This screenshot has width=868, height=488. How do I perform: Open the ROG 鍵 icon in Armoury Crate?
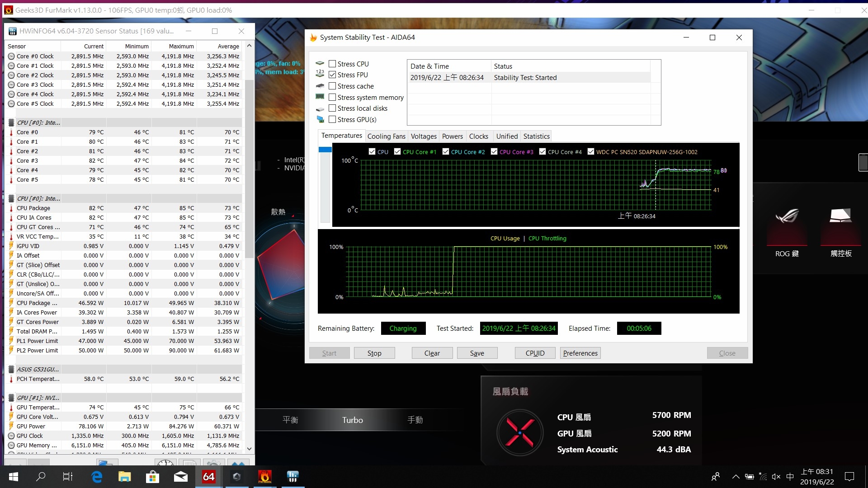(x=787, y=216)
